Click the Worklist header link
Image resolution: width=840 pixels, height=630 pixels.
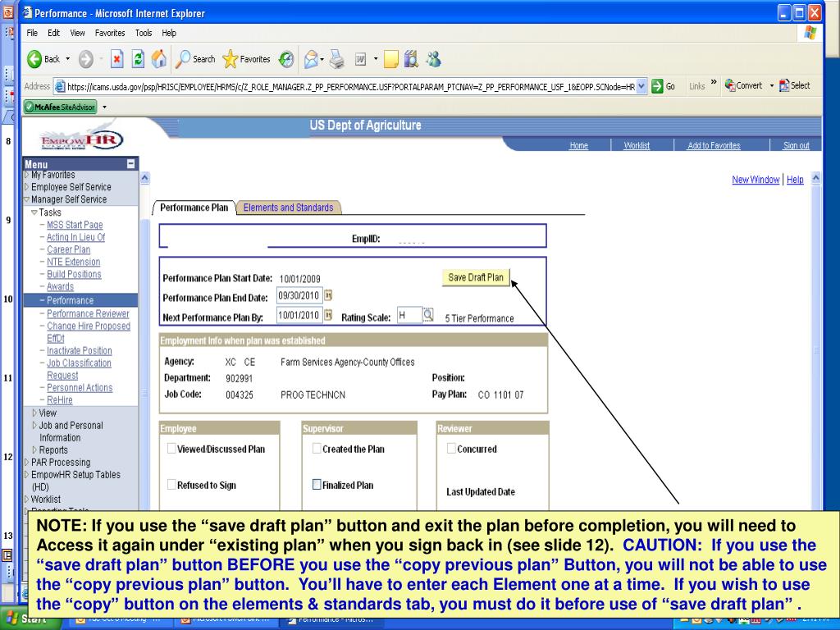tap(637, 145)
